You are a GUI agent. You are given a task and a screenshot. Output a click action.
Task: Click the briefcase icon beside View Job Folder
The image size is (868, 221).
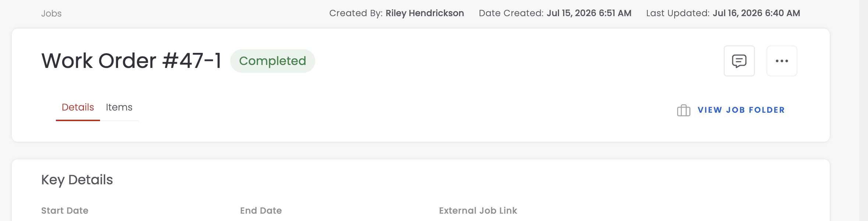[x=684, y=110]
